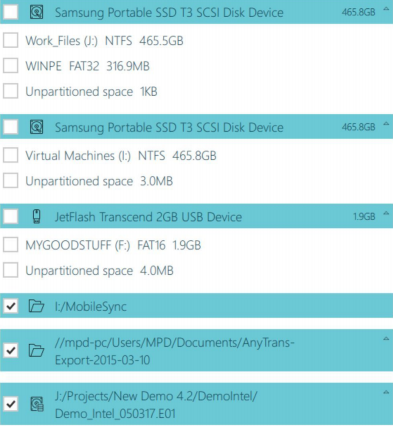Click 465.8GB size on Samsung header above Virtual Machines
The height and width of the screenshot is (426, 393).
tap(359, 127)
